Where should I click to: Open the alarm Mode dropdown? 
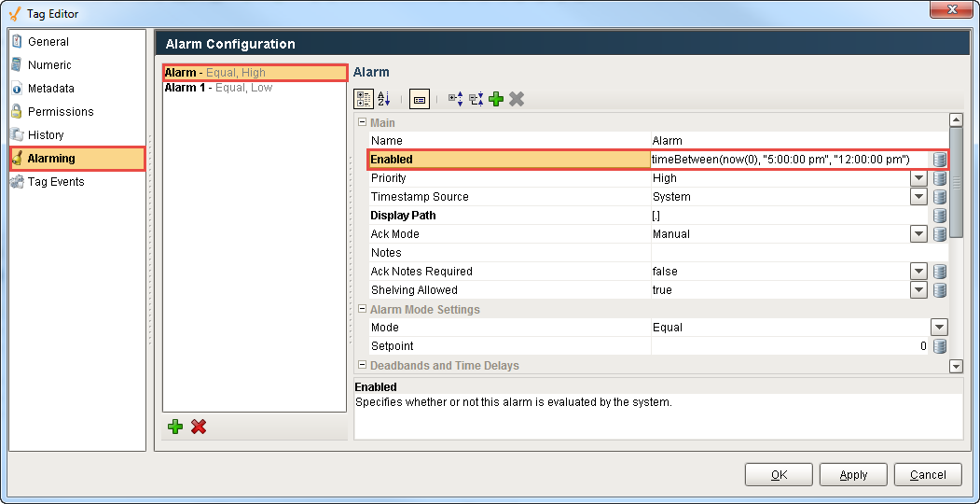pyautogui.click(x=939, y=328)
